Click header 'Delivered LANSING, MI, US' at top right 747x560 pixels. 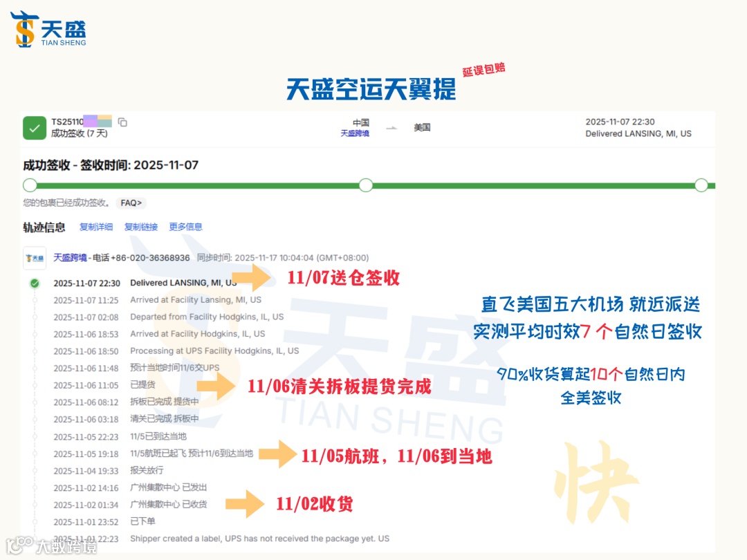(x=638, y=134)
